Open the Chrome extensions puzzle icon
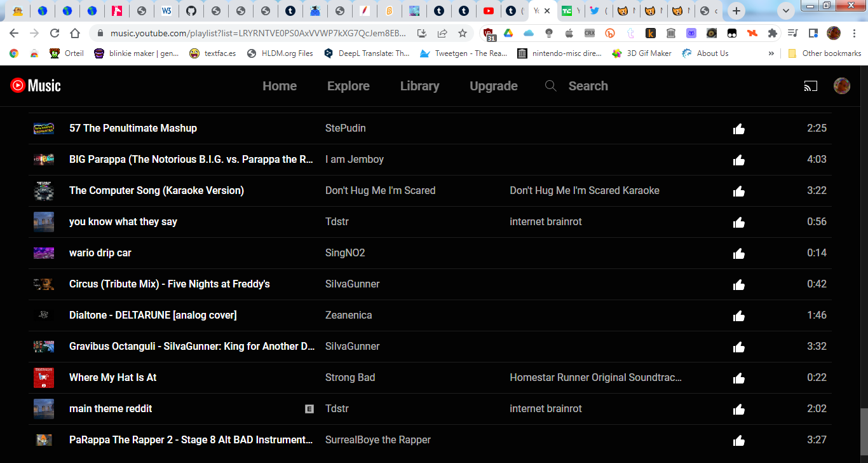This screenshot has height=463, width=868. [773, 33]
